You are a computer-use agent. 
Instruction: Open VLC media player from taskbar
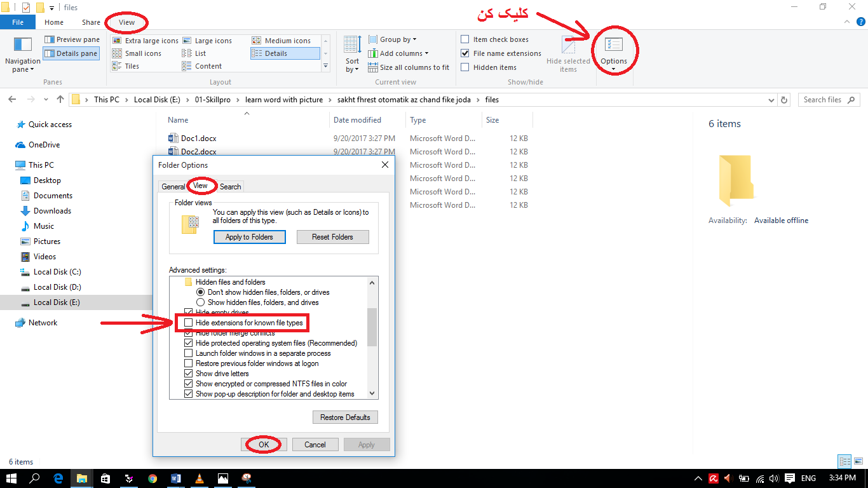click(x=200, y=478)
